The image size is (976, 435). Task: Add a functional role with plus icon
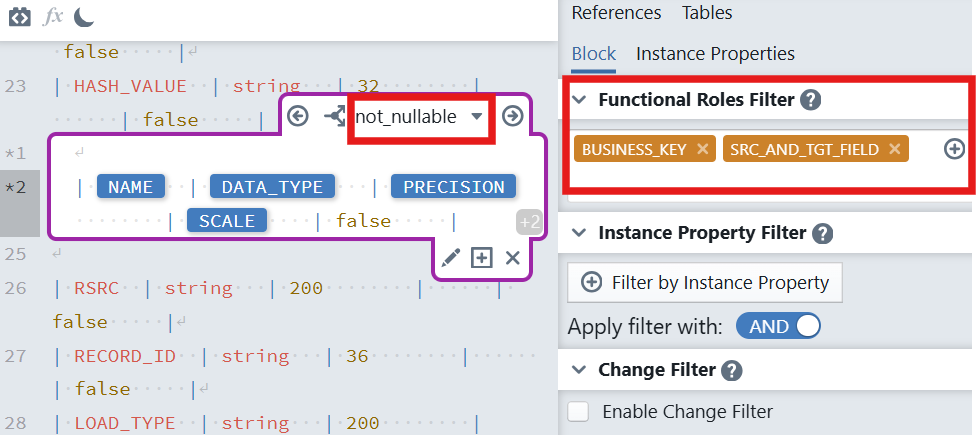pyautogui.click(x=955, y=149)
